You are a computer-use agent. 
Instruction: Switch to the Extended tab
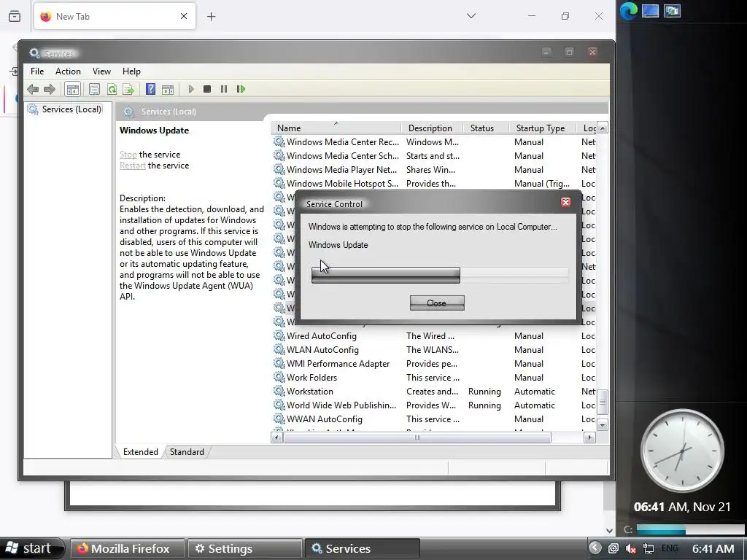(141, 452)
